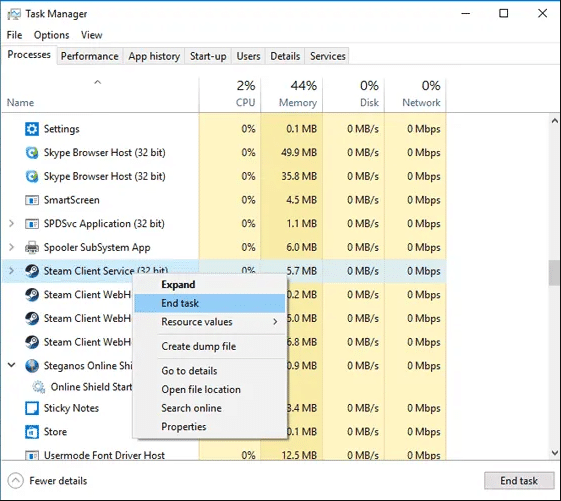Screen dimensions: 561x501
Task: Sort by the CPU column header
Action: point(230,95)
